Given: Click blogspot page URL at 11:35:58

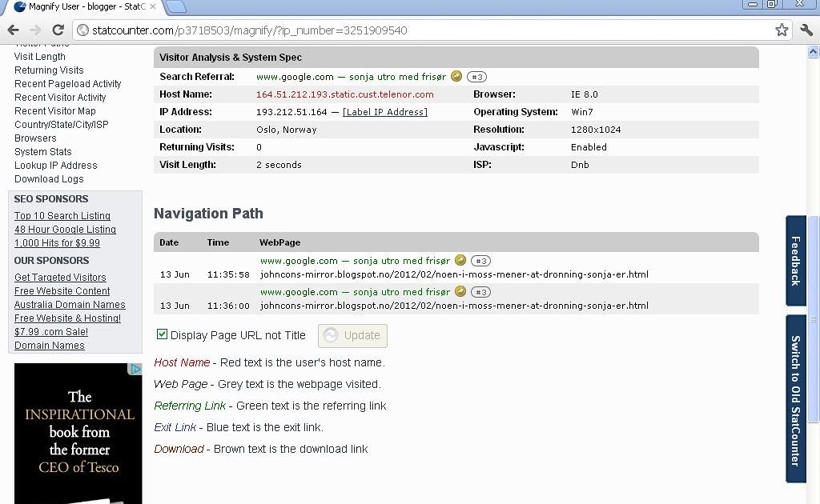Looking at the screenshot, I should click(x=454, y=274).
